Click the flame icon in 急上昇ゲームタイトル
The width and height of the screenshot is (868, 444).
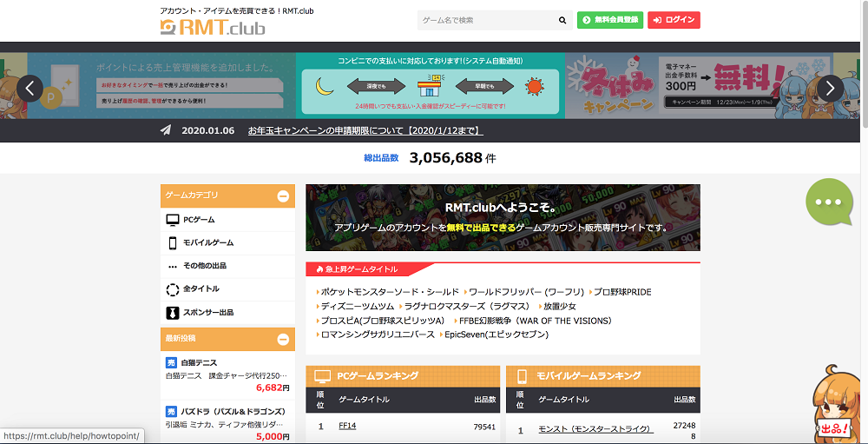(319, 268)
